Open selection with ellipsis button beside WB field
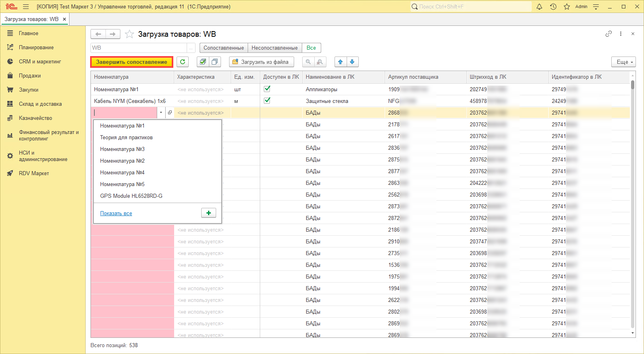Screen dimensions: 644x354 tap(191, 48)
